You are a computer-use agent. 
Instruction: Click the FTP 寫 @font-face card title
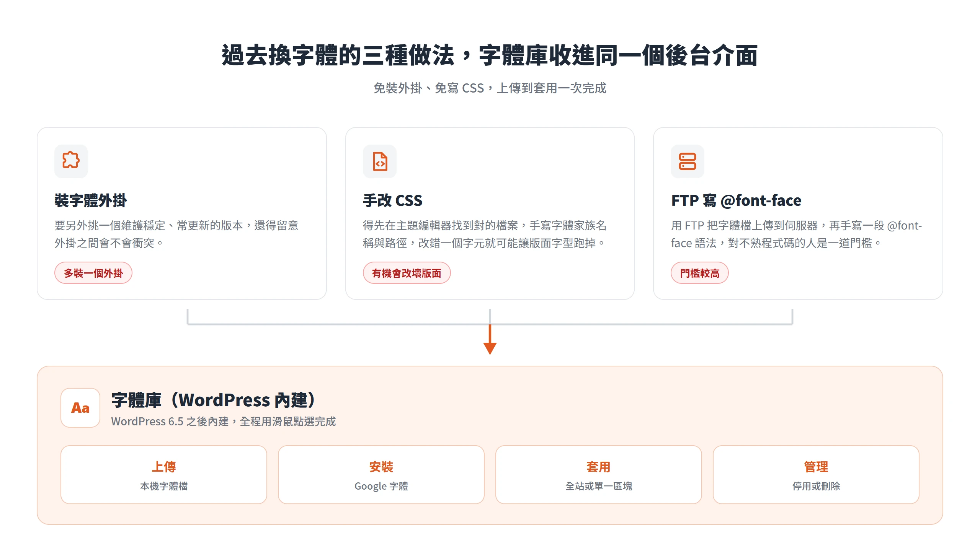[x=736, y=200]
